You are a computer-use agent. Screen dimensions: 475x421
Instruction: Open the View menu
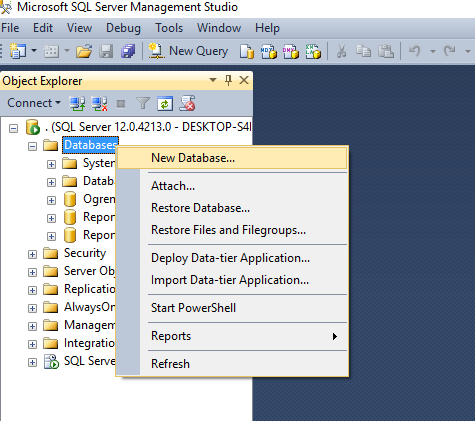pos(79,28)
